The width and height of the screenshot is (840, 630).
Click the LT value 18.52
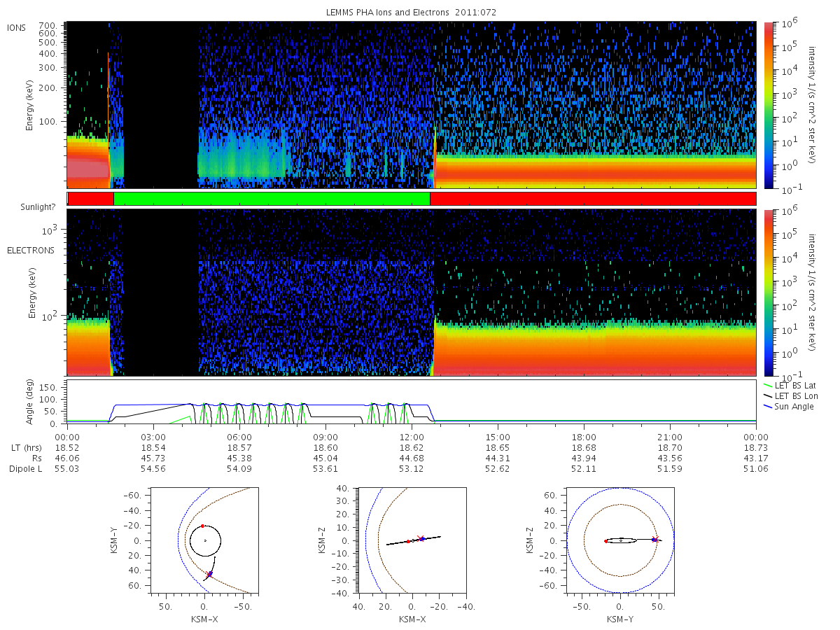(x=67, y=447)
